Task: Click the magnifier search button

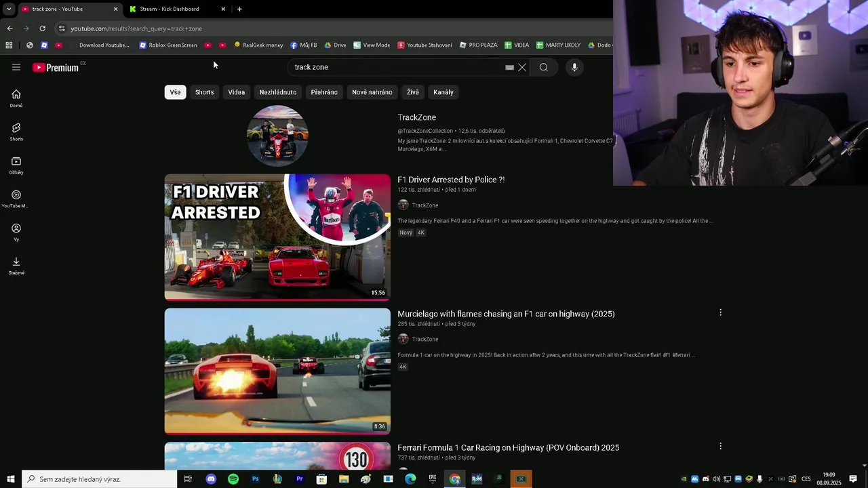Action: click(x=544, y=67)
